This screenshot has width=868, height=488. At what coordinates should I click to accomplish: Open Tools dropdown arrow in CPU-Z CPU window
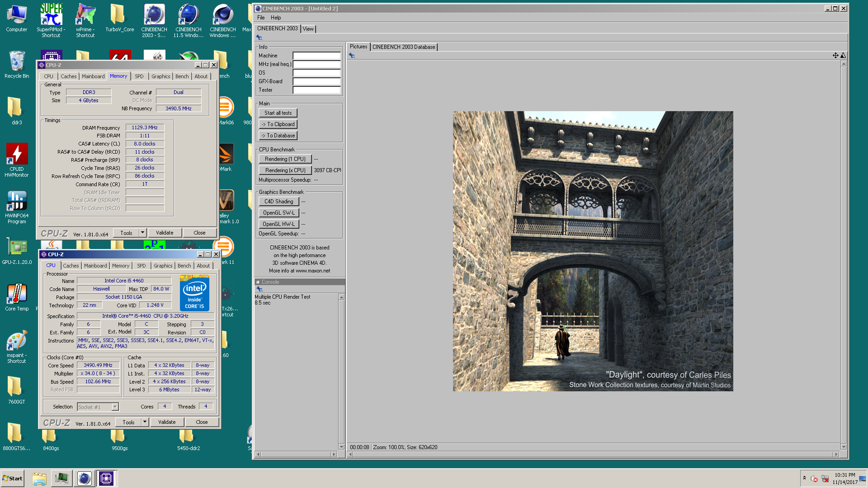tap(145, 422)
